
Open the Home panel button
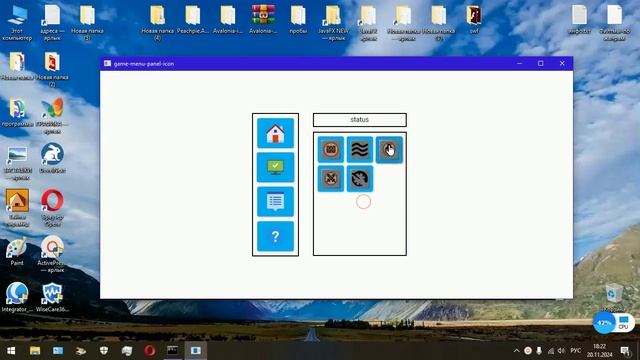(276, 133)
